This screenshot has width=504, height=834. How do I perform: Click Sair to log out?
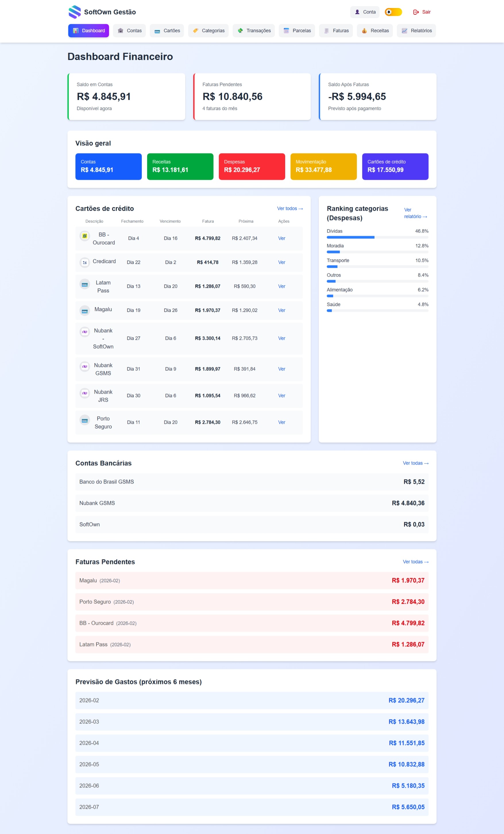422,12
